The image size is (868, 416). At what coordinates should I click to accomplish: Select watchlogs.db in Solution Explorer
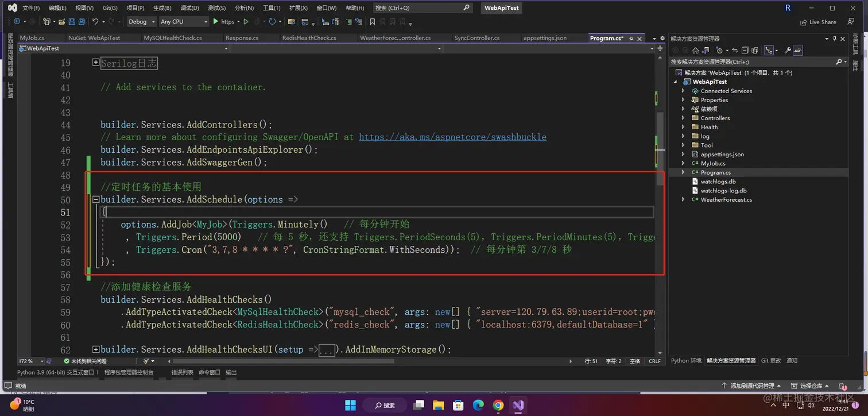point(718,182)
